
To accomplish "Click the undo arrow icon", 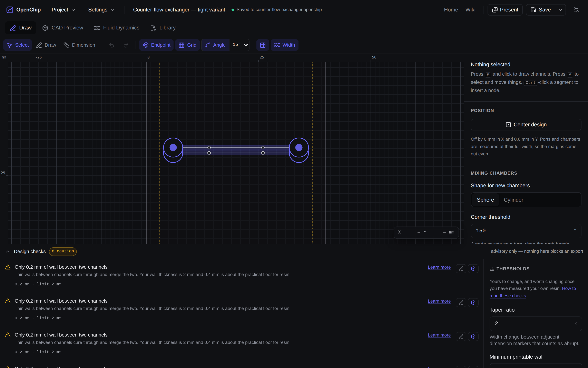I will tap(111, 45).
